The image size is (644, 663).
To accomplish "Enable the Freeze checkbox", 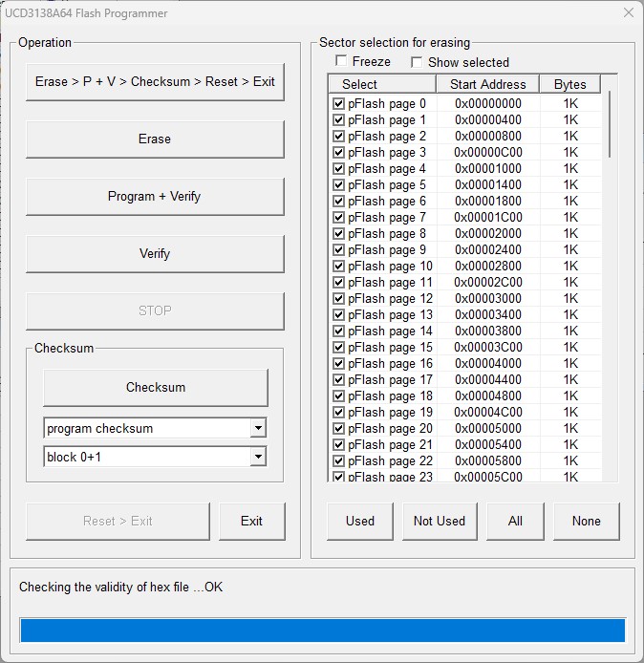I will point(341,62).
